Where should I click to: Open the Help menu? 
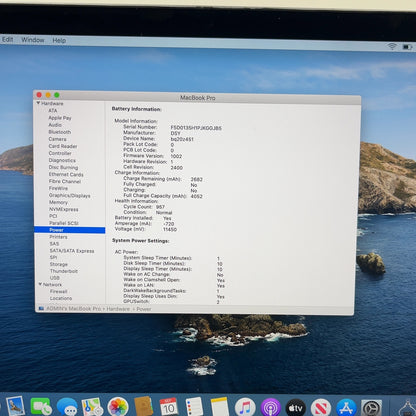point(59,40)
